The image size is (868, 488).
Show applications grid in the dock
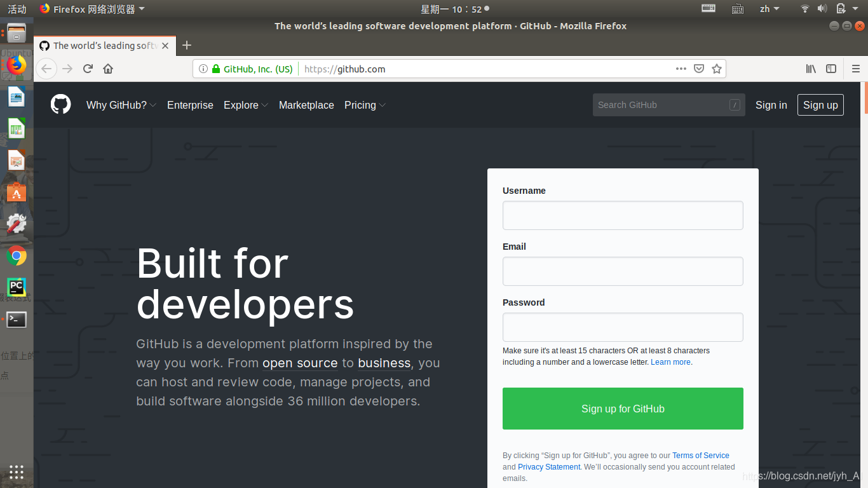tap(17, 471)
